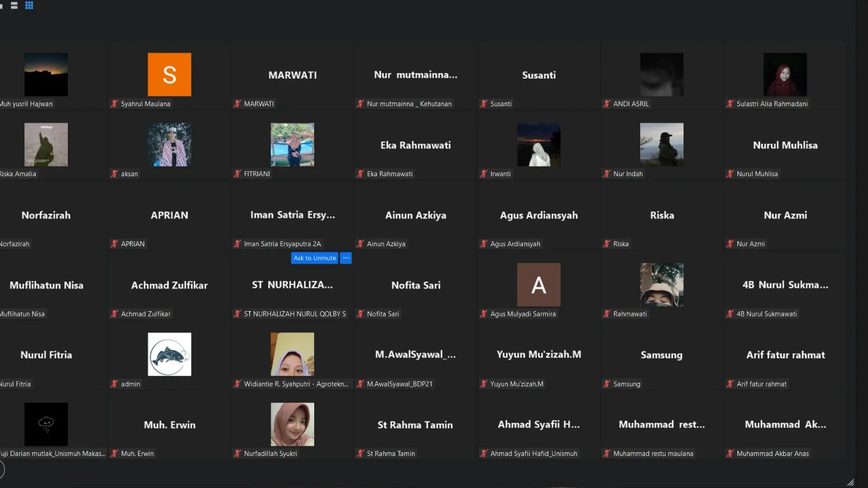Select the speaker view layout icon
The height and width of the screenshot is (488, 868).
pos(14,5)
